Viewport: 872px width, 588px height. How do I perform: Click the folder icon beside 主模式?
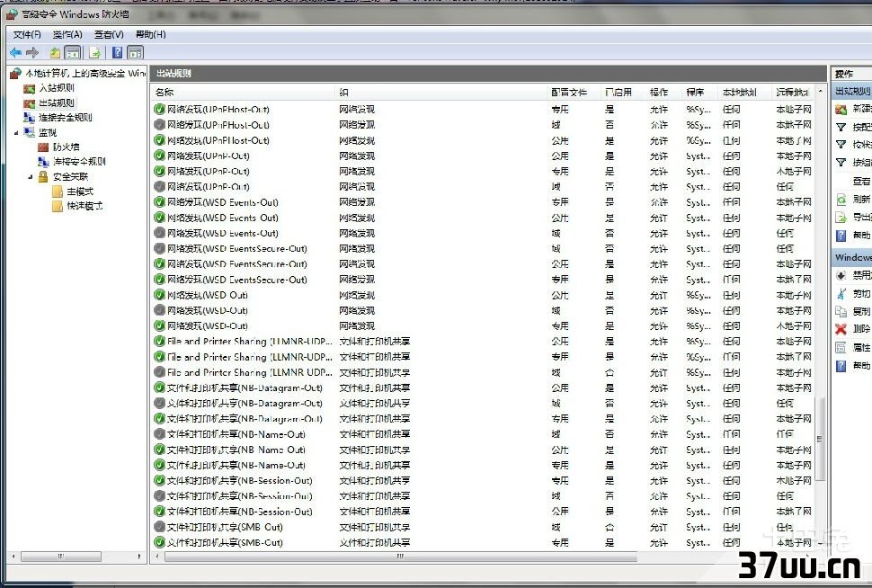(58, 192)
